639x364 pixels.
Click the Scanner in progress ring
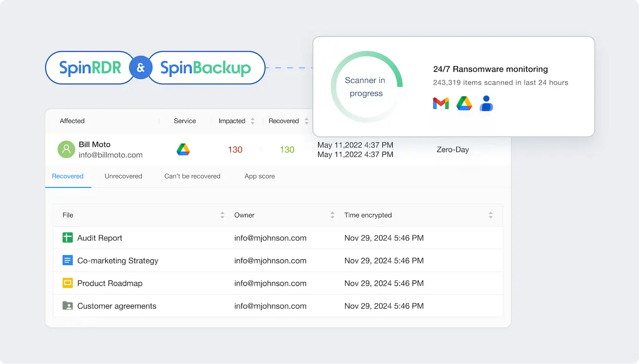click(366, 87)
